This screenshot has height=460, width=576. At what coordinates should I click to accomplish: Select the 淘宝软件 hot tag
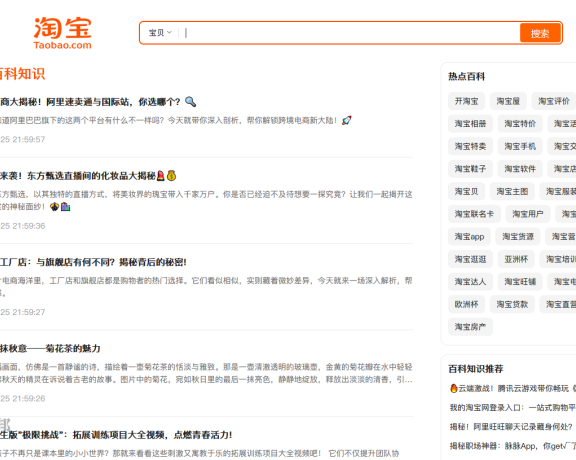click(520, 169)
